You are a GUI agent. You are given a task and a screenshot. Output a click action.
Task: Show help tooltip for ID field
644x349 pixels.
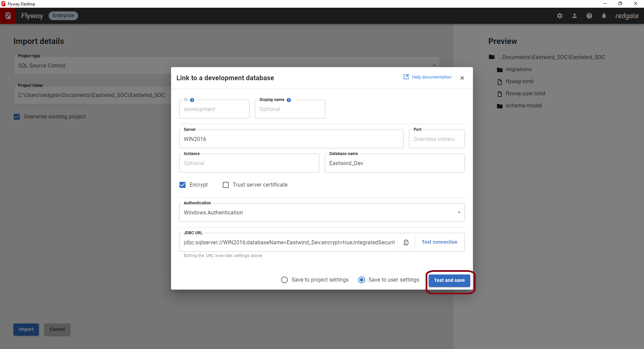[192, 100]
